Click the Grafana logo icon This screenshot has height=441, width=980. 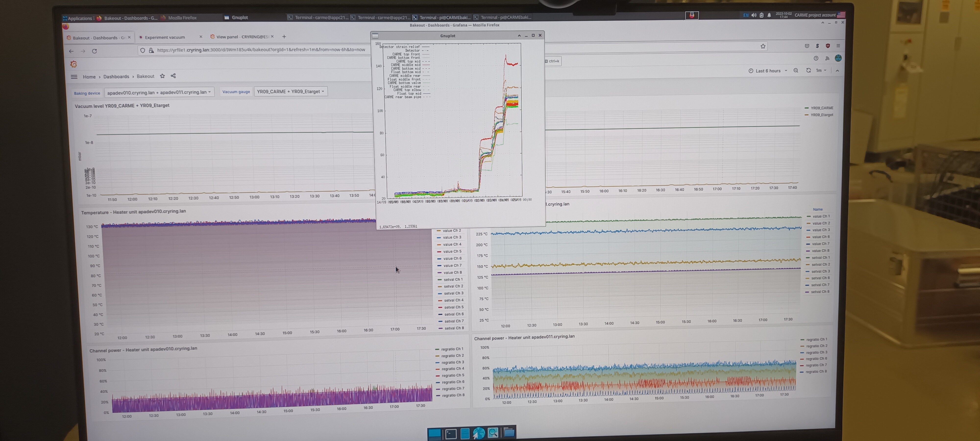coord(74,64)
